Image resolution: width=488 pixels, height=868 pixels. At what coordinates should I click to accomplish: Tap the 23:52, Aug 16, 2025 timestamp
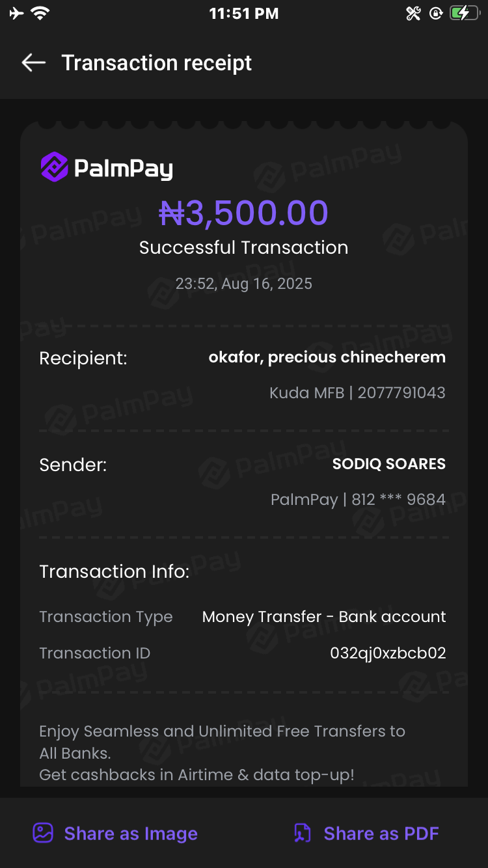[x=244, y=284]
